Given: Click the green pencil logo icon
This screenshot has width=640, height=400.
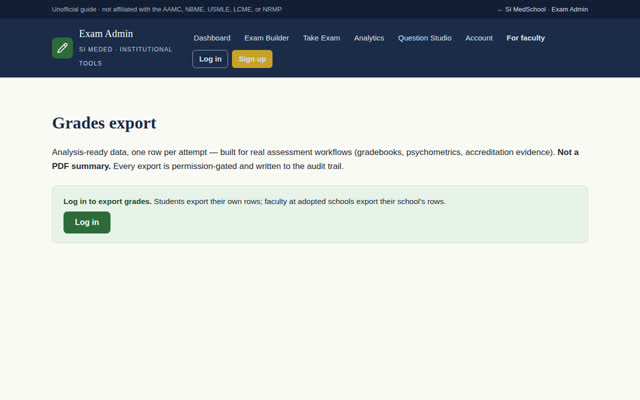Looking at the screenshot, I should point(62,48).
